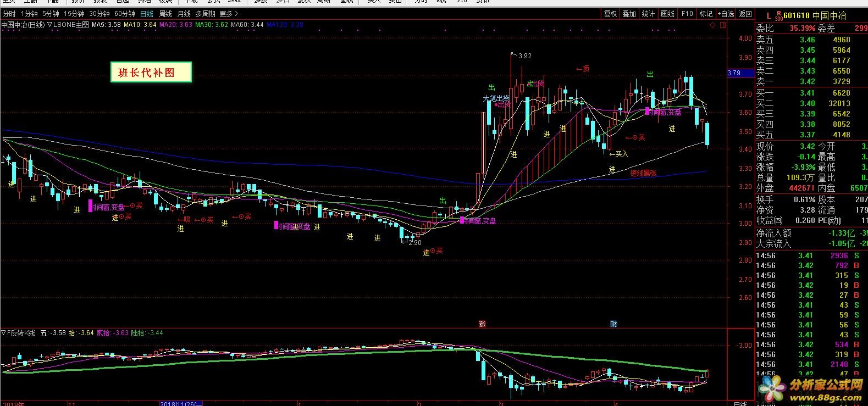Viewport: 868px width, 406px height.
Task: Click the 2.90 low price annotation
Action: pos(414,242)
